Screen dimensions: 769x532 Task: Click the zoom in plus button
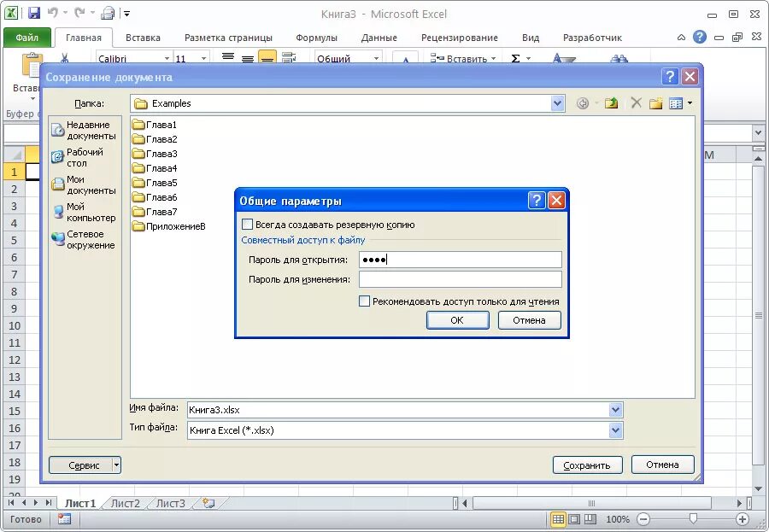(x=743, y=518)
